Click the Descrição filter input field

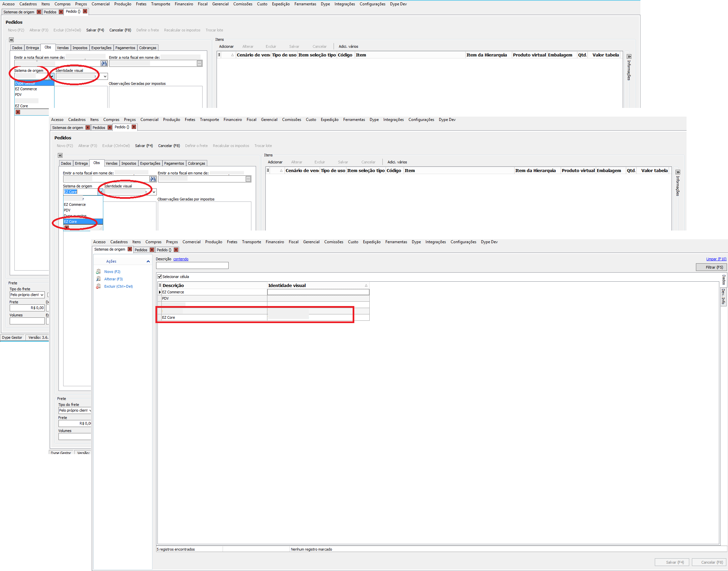[192, 266]
